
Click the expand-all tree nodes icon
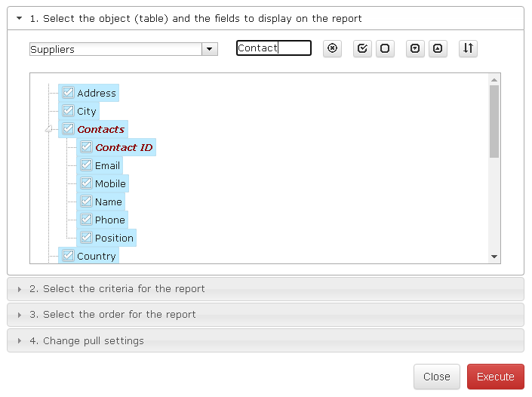point(415,48)
